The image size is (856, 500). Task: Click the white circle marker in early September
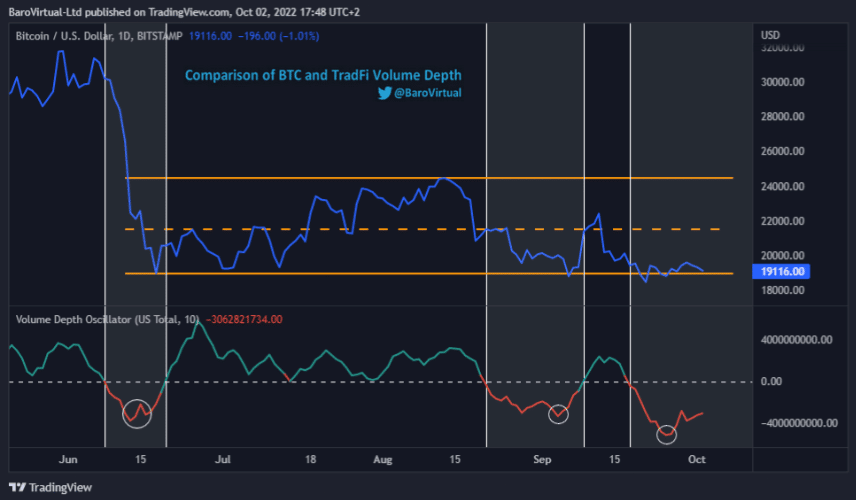pyautogui.click(x=559, y=414)
